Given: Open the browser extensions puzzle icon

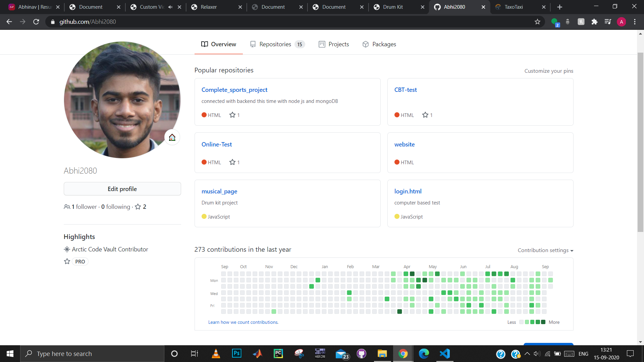Looking at the screenshot, I should point(595,21).
